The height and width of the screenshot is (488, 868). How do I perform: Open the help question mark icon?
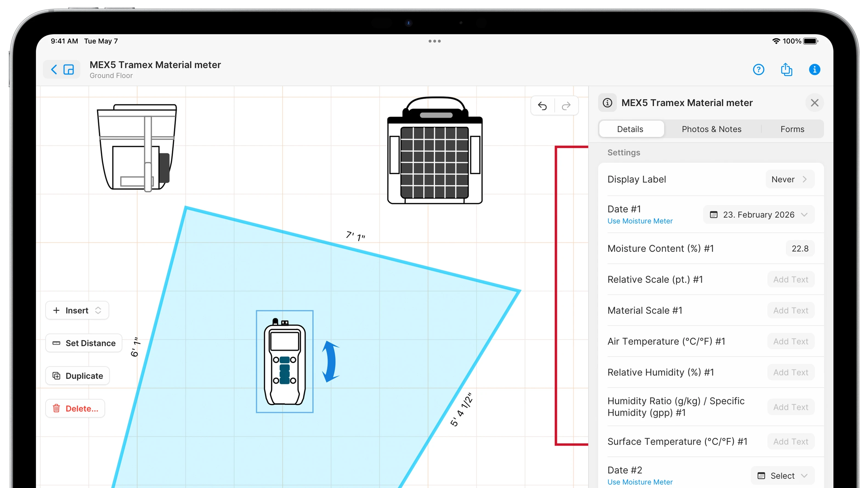click(758, 70)
